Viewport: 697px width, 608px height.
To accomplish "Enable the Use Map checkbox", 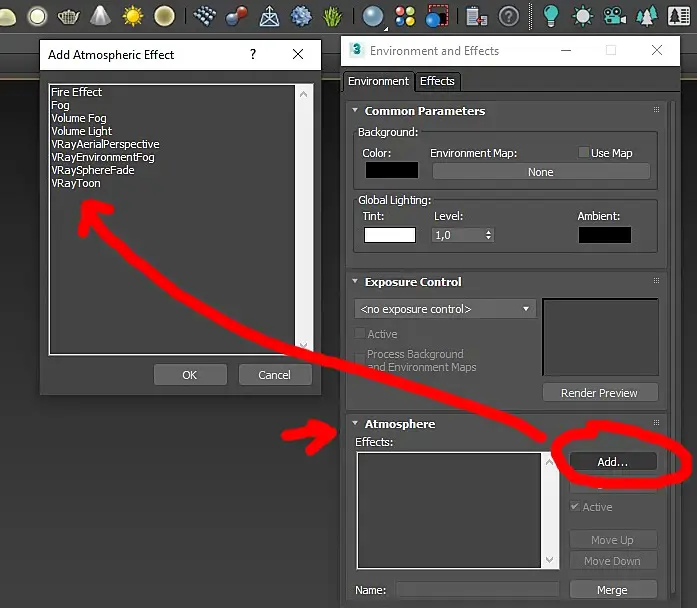I will point(584,152).
